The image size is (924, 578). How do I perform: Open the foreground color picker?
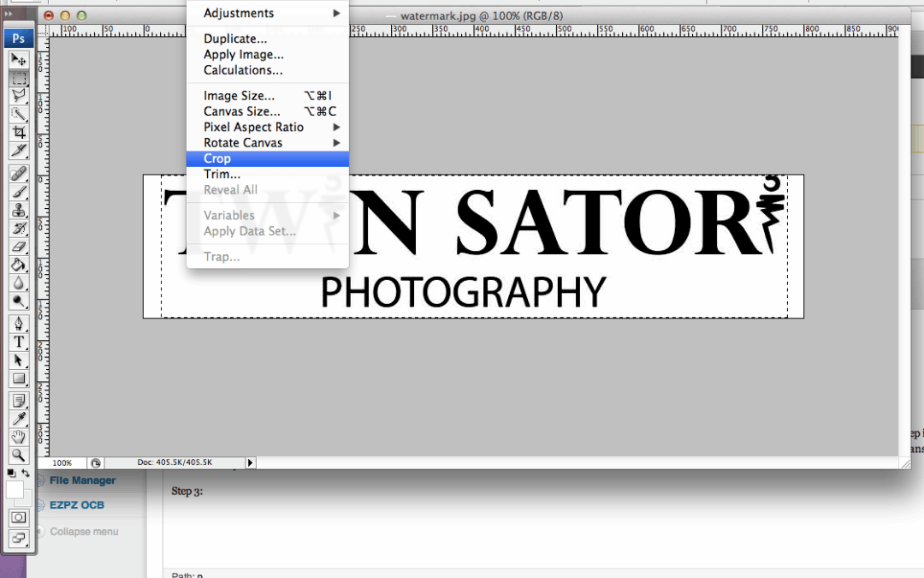point(15,490)
